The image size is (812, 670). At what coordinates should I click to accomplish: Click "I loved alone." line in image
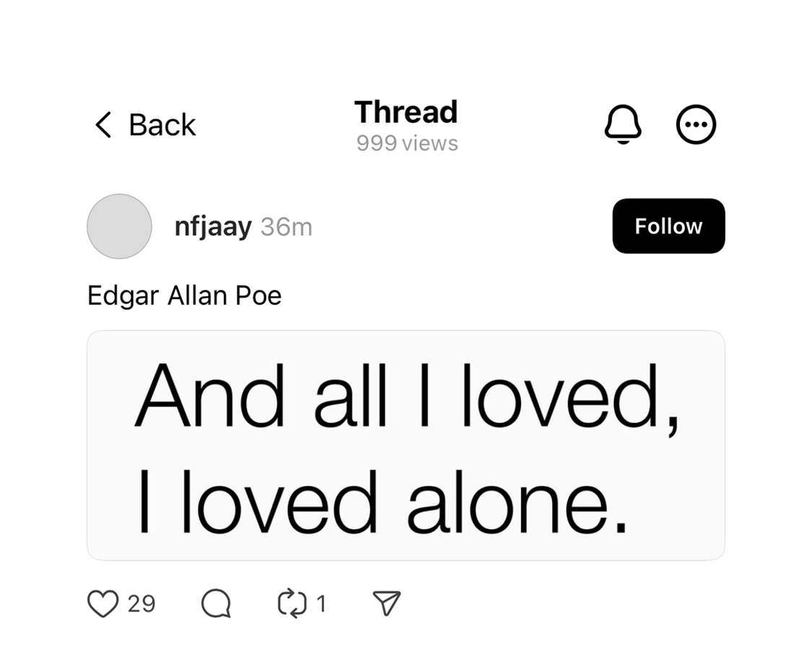coord(383,502)
